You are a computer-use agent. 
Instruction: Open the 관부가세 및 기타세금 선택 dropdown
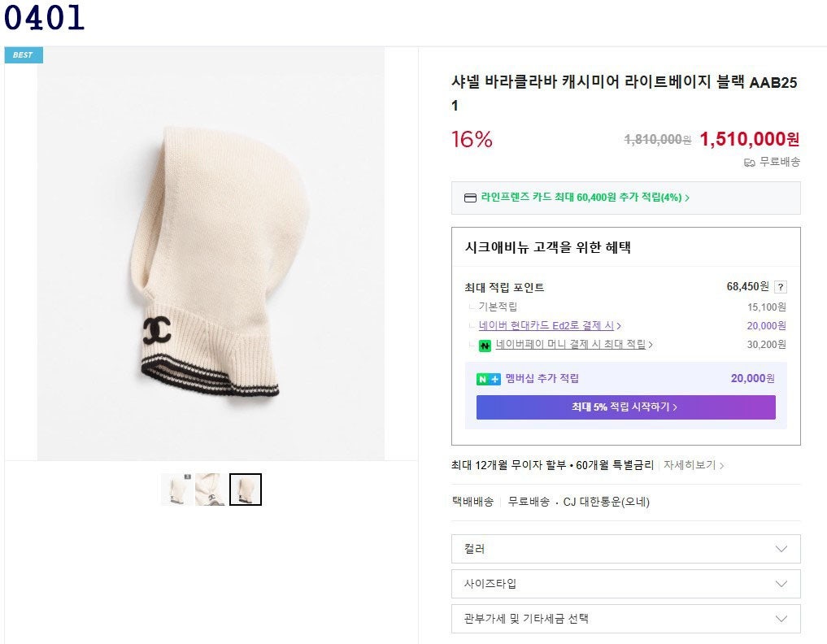[625, 619]
